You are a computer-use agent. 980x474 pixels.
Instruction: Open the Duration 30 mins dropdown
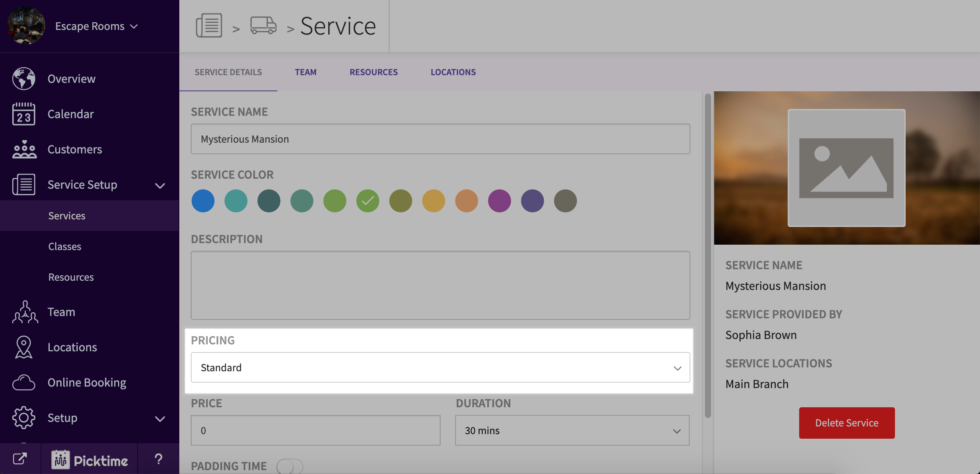coord(572,430)
